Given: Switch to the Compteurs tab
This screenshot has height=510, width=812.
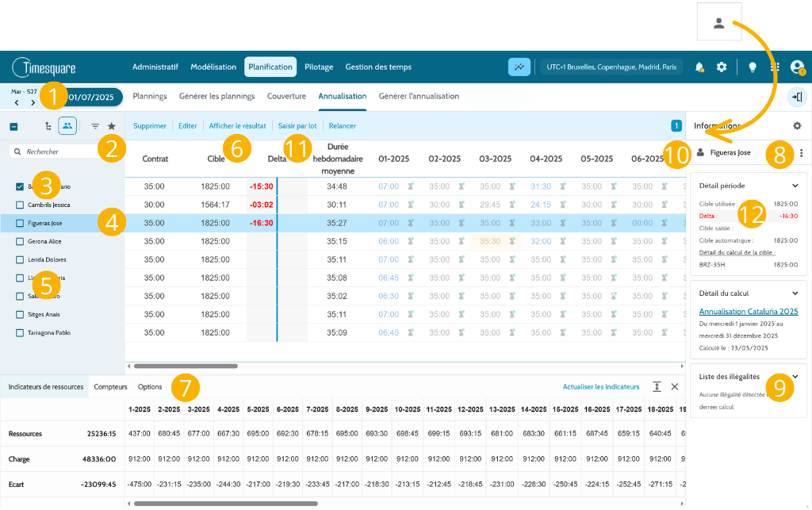Looking at the screenshot, I should click(x=110, y=387).
